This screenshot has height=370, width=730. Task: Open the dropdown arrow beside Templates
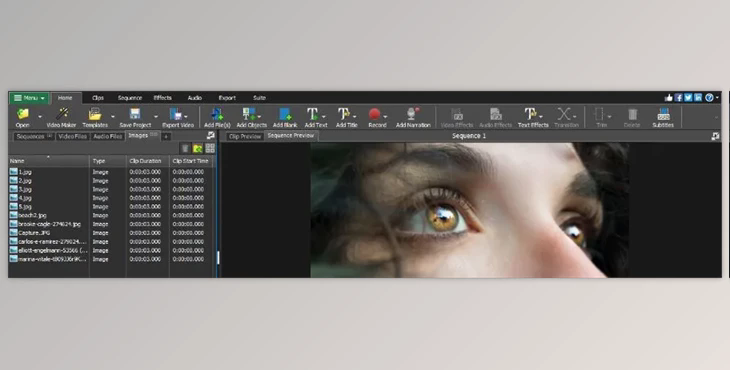113,117
